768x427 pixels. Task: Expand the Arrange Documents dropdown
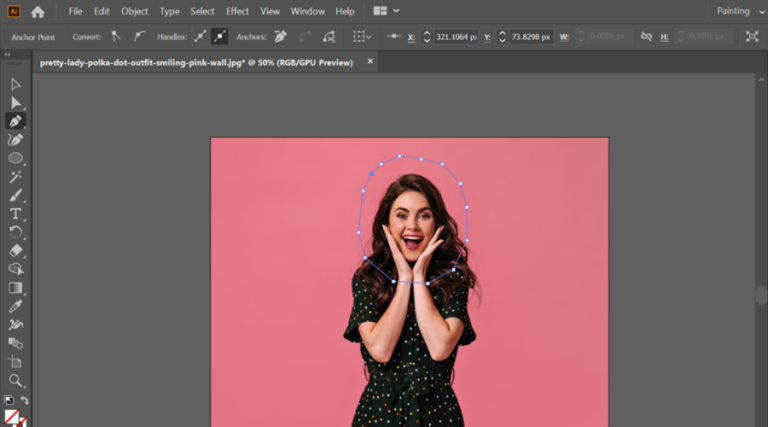click(x=386, y=11)
